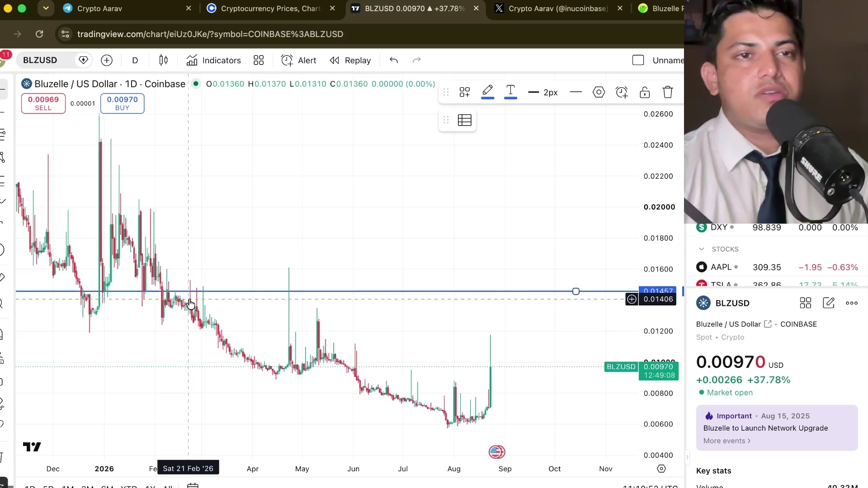Open the indicator templates grid icon

[259, 61]
